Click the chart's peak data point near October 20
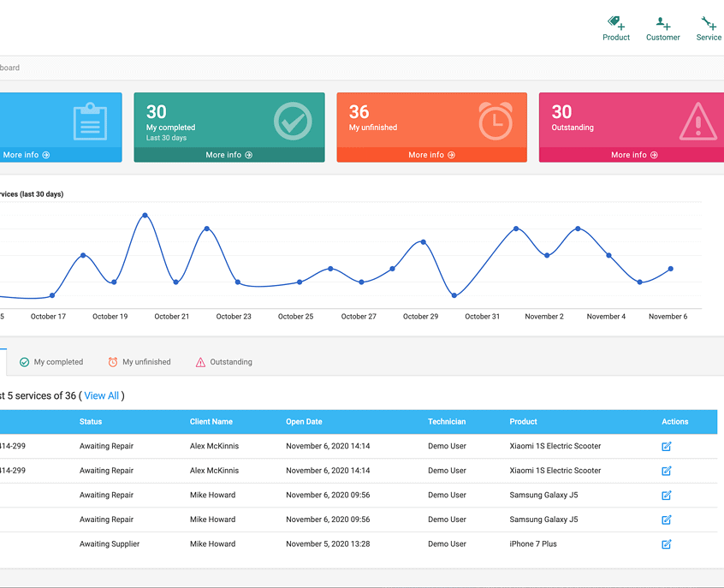The height and width of the screenshot is (588, 724). pos(145,215)
